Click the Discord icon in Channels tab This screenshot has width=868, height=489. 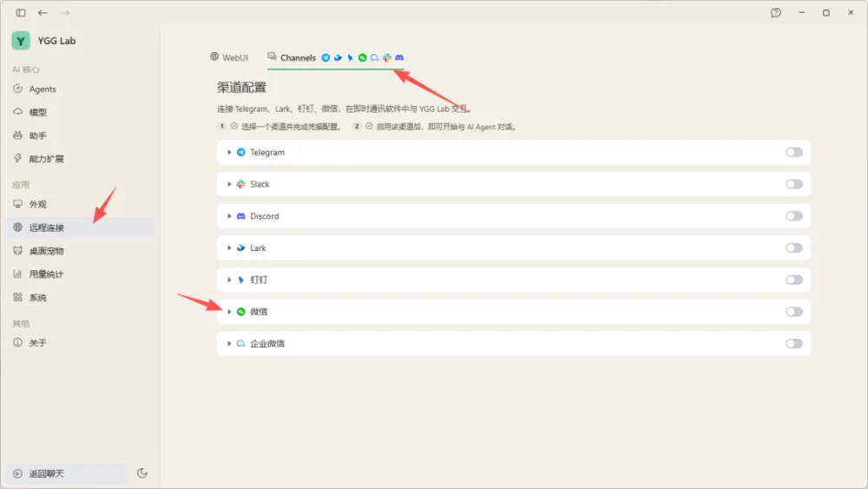pos(399,57)
